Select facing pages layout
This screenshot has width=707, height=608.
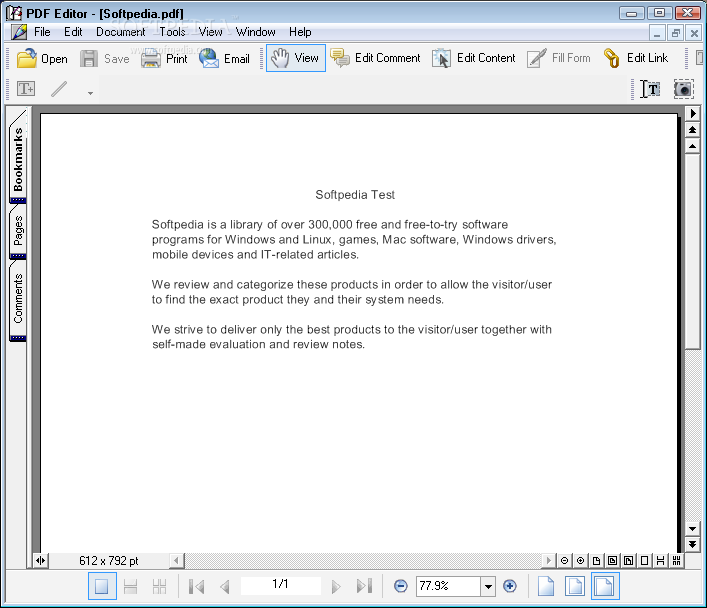159,586
